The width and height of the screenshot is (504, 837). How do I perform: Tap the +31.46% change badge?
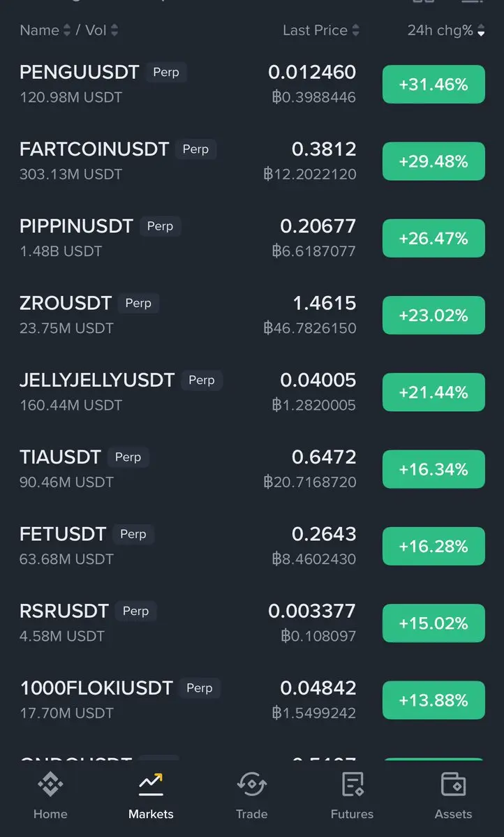pos(433,84)
